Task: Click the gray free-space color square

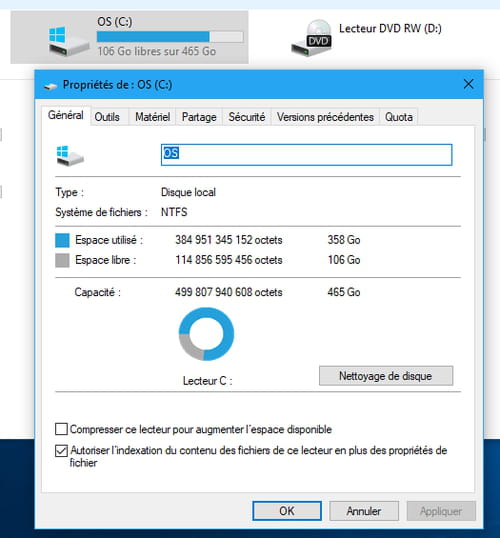Action: coord(62,260)
